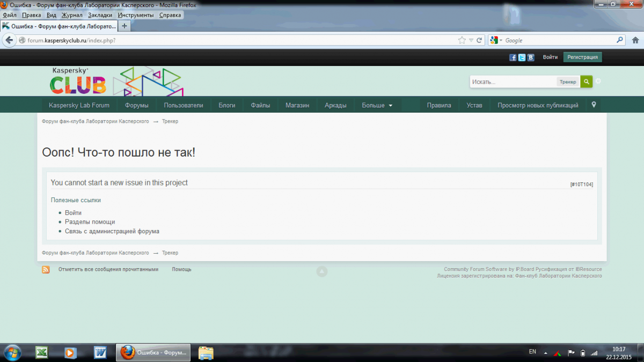This screenshot has height=362, width=644.
Task: Open the file explorer taskbar icon
Action: point(206,352)
